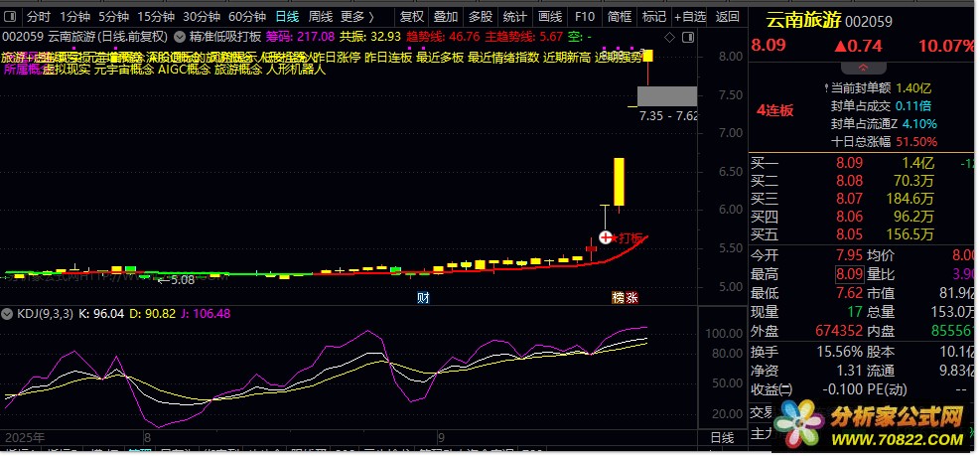Image resolution: width=980 pixels, height=456 pixels.
Task: Click the gray 7.35 - 7.62 gap box
Action: coord(667,96)
